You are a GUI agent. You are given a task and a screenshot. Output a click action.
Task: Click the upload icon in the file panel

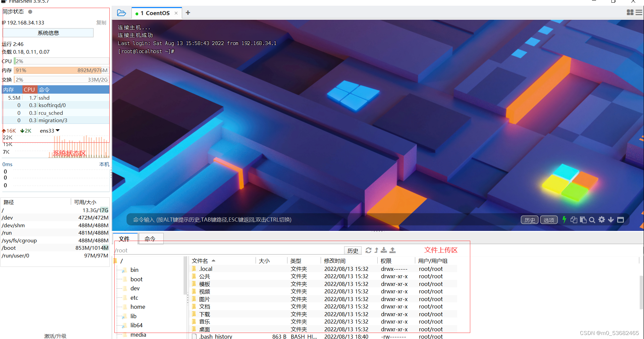(392, 250)
